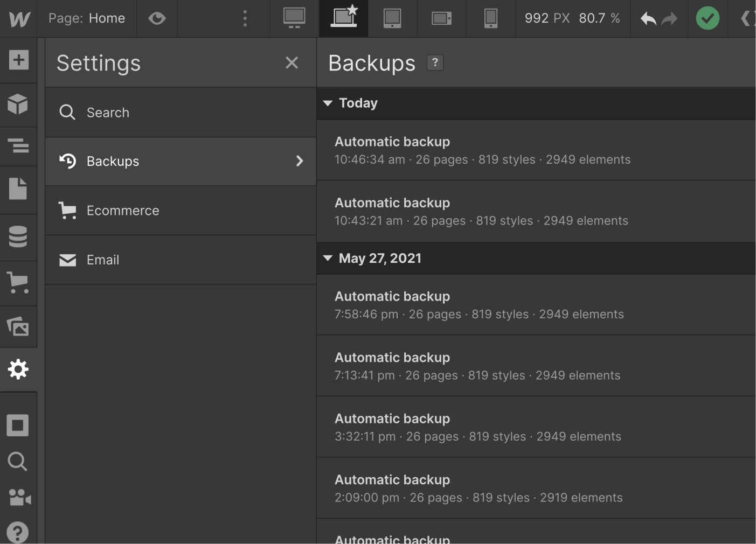Toggle preview mode with the eye icon
The image size is (756, 544).
tap(157, 18)
